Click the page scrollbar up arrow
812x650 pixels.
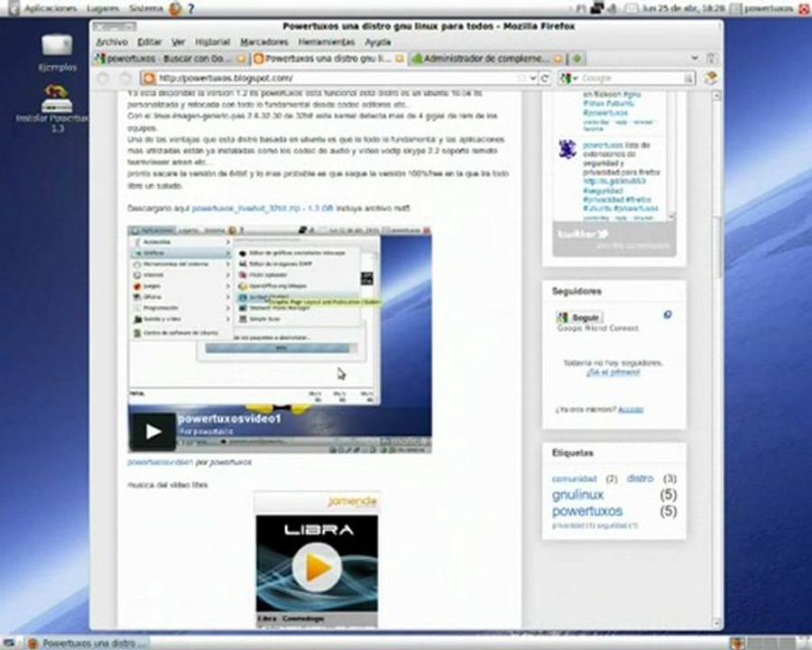(717, 96)
